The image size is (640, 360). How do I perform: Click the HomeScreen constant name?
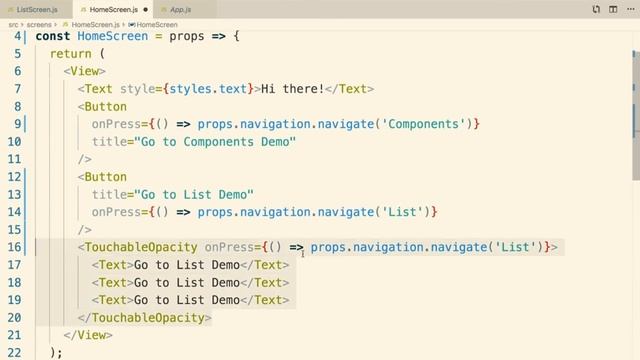pyautogui.click(x=113, y=36)
